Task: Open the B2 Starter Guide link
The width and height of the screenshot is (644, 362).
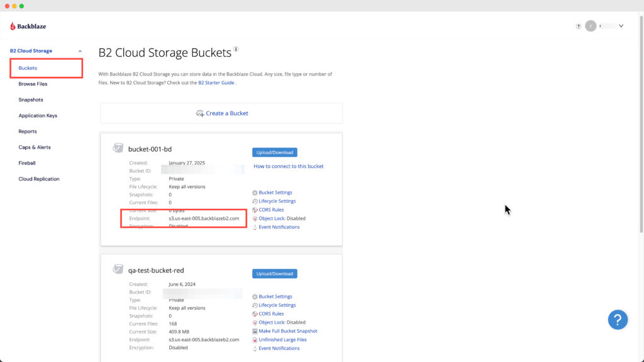Action: tap(216, 82)
